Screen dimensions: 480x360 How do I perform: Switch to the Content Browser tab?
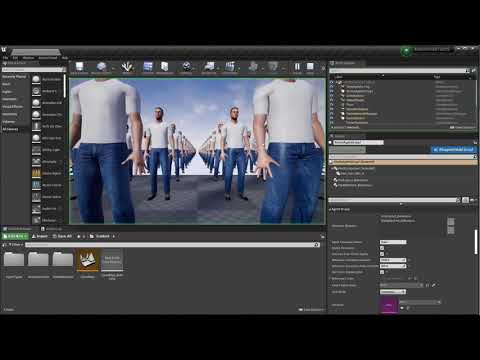[x=19, y=229]
